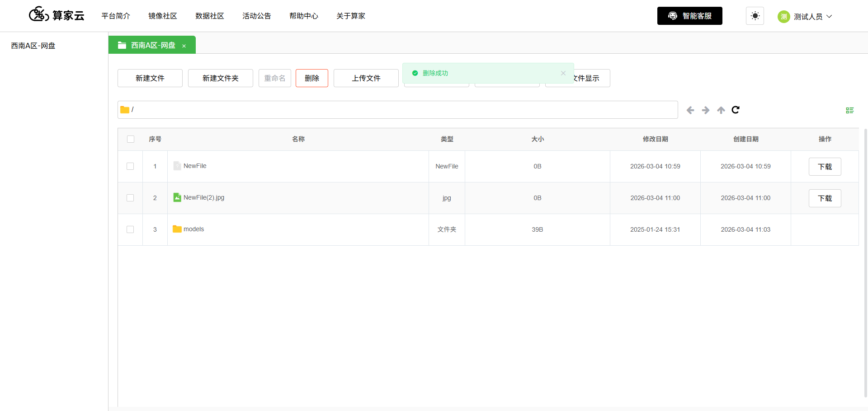Open the 镜像社区 menu item
This screenshot has height=411, width=868.
(163, 16)
